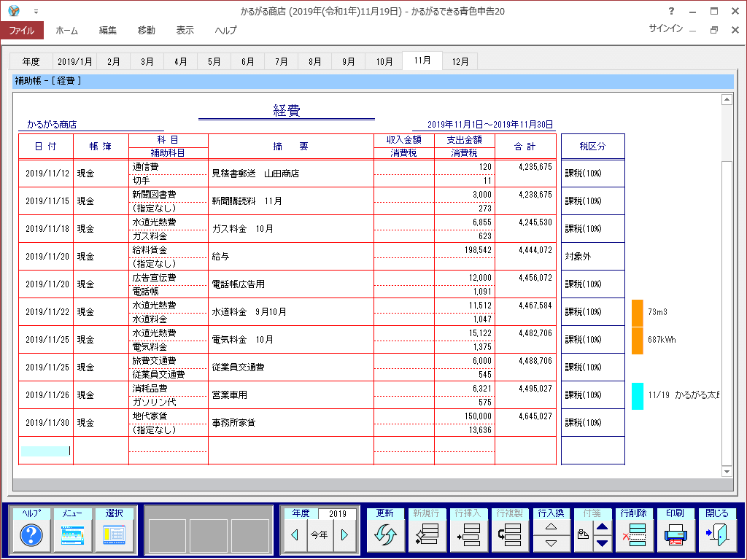Open the 表示 menu
Image resolution: width=747 pixels, height=560 pixels.
(185, 30)
